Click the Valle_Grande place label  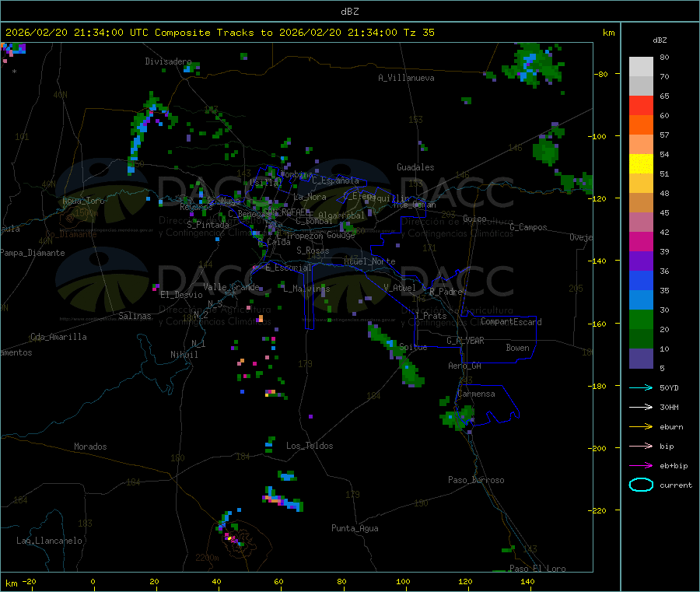[x=231, y=287]
